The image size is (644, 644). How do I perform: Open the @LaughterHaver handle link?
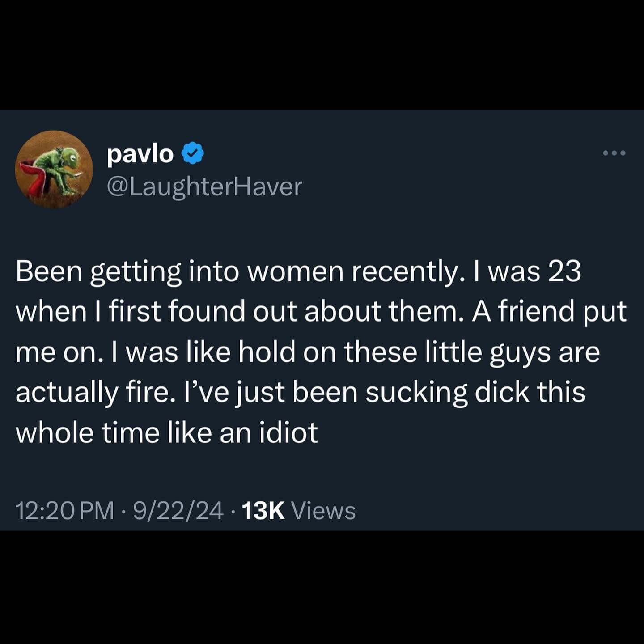204,187
